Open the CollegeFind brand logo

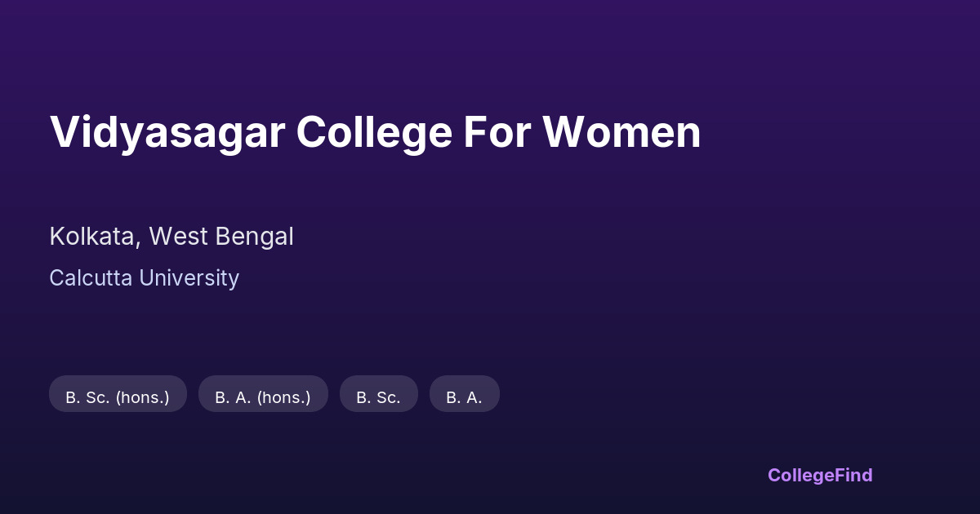point(819,475)
